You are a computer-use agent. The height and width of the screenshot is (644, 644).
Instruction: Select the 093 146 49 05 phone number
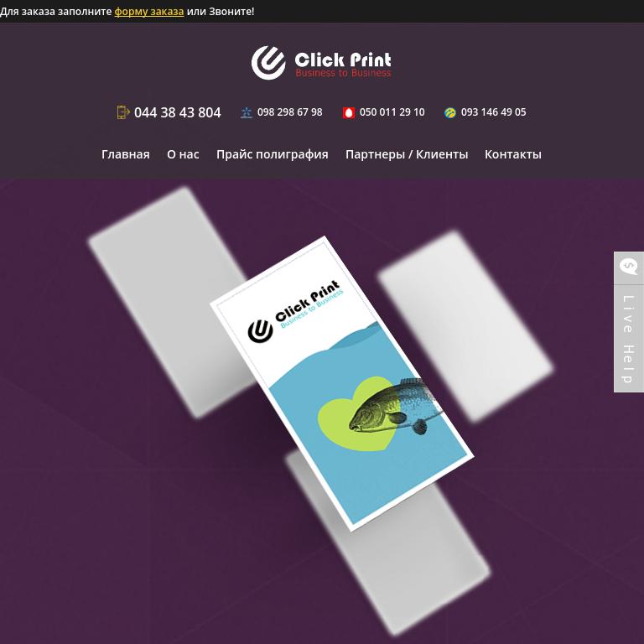[x=493, y=112]
